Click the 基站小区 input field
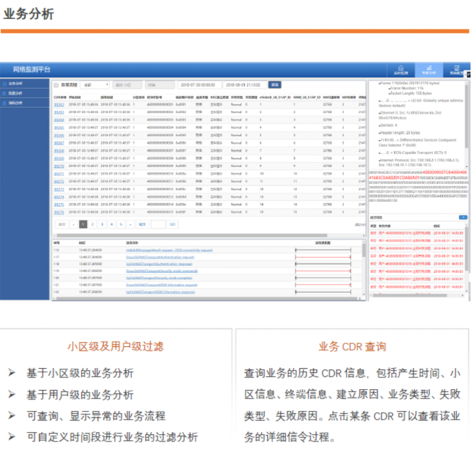Image resolution: width=476 pixels, height=450 pixels. [127, 85]
